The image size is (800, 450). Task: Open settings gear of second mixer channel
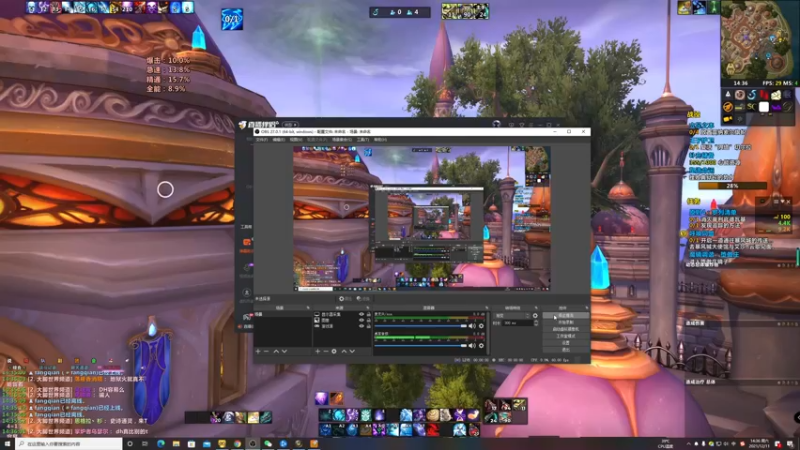point(481,345)
